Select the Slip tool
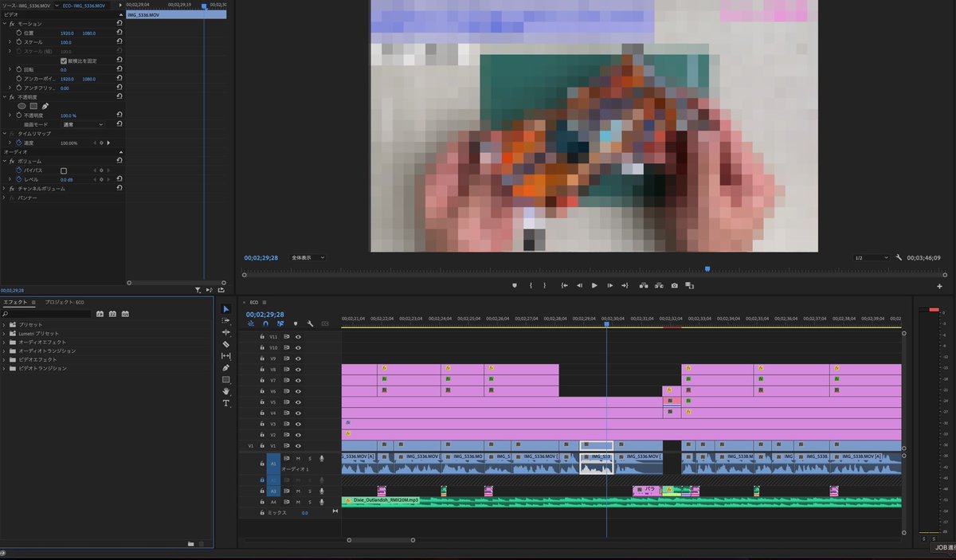 coord(225,356)
